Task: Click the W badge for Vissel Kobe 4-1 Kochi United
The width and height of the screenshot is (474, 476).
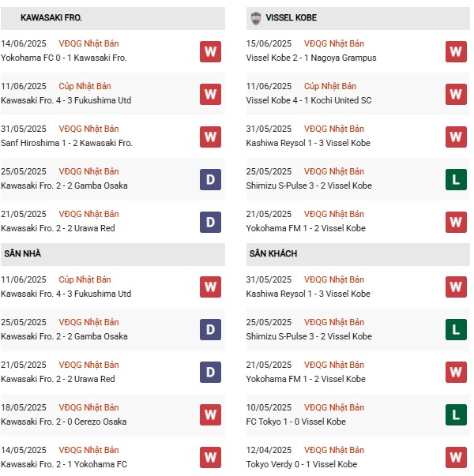Action: point(456,94)
